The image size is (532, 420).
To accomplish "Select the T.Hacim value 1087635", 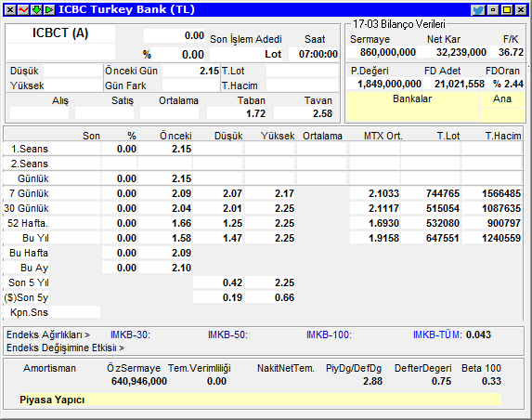I will pyautogui.click(x=501, y=208).
